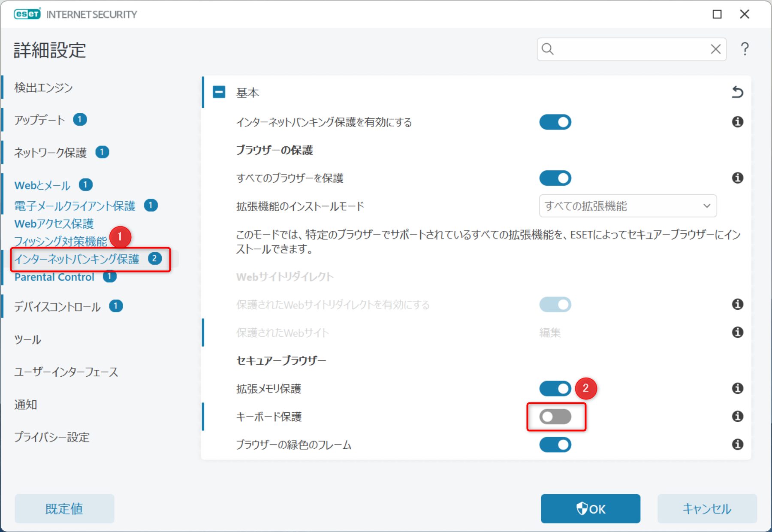The image size is (772, 532).
Task: Select インターネットバンキング保護 subitem
Action: tap(77, 259)
